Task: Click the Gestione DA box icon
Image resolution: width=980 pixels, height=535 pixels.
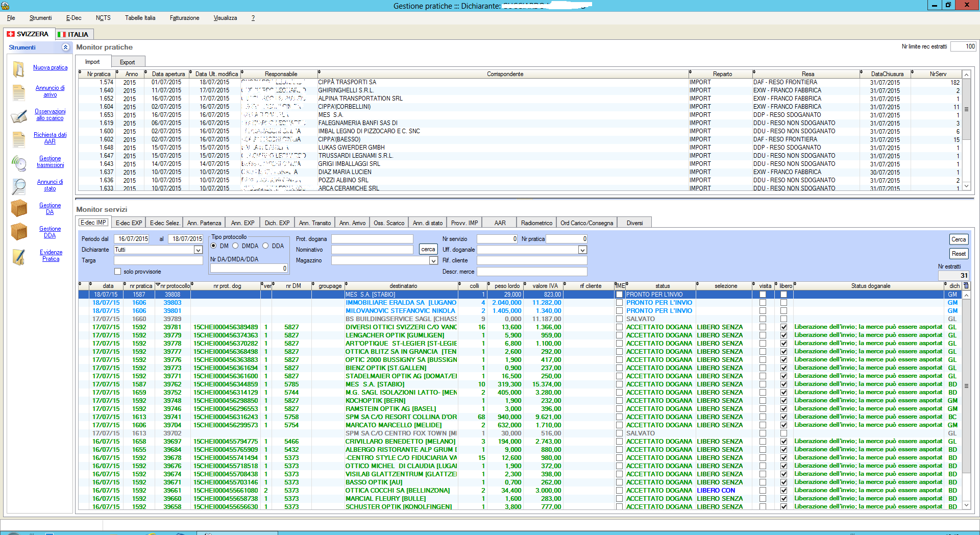Action: click(x=19, y=209)
